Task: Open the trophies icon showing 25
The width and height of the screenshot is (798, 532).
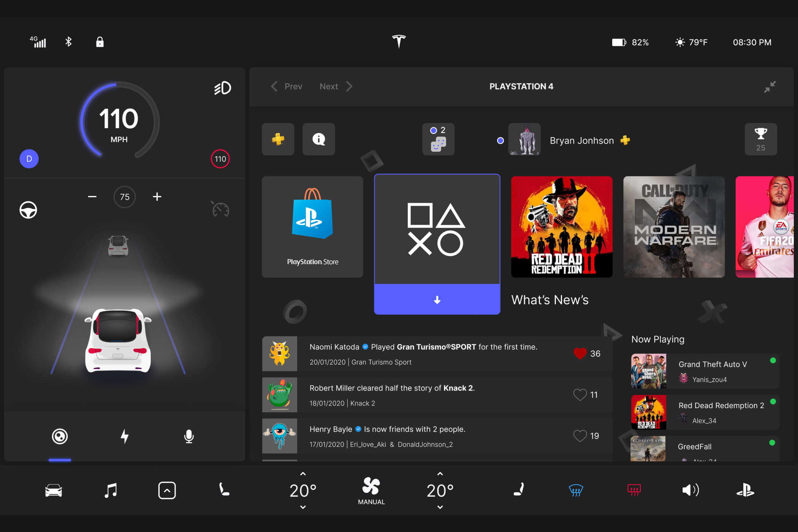Action: click(760, 139)
